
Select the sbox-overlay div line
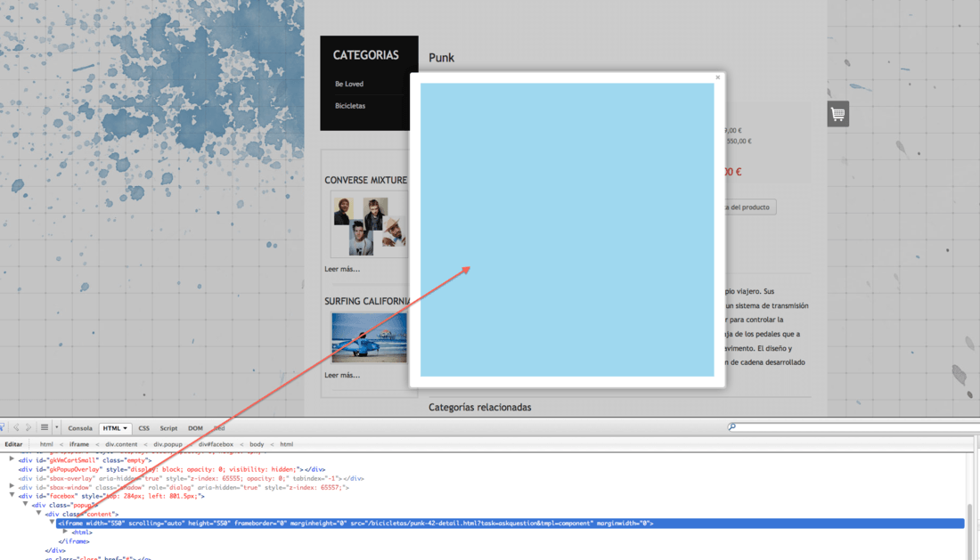point(192,478)
